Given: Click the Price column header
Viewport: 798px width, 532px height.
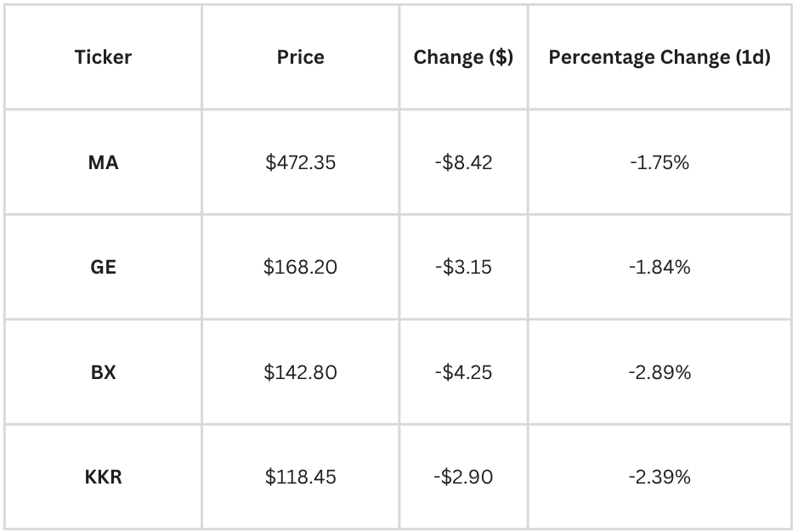Looking at the screenshot, I should tap(300, 58).
